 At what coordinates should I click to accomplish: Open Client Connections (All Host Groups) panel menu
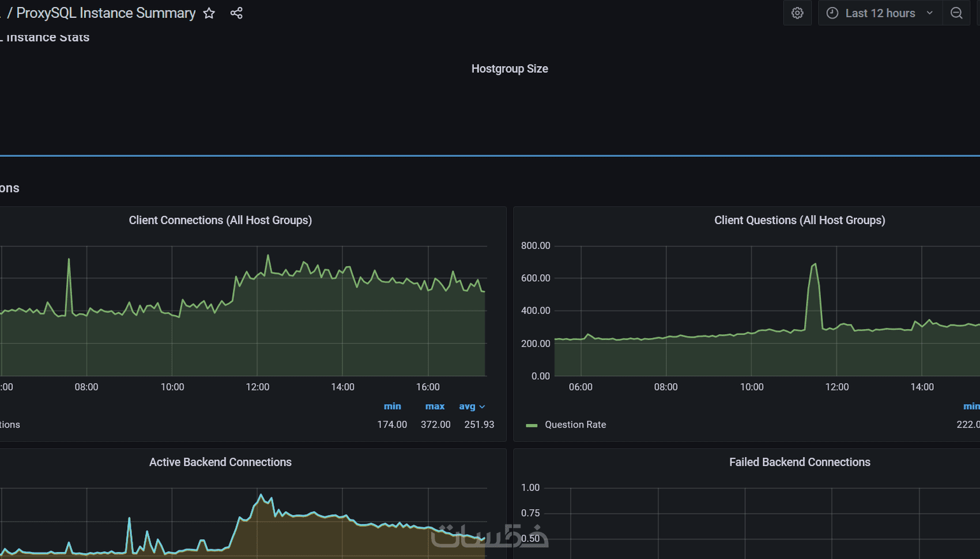point(220,220)
